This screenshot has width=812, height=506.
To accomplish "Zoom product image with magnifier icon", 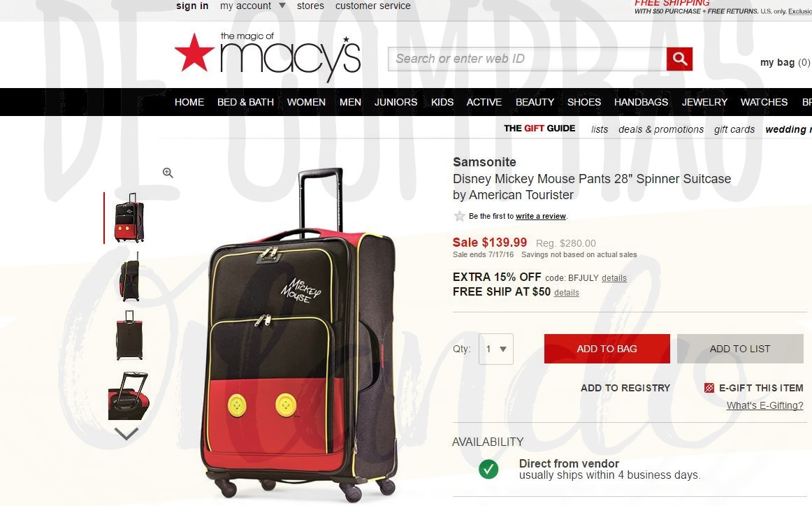I will [x=168, y=173].
